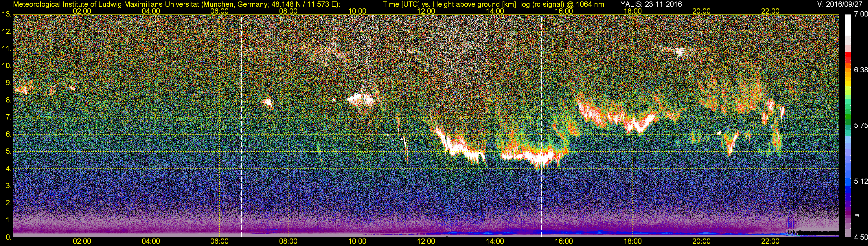The height and width of the screenshot is (246, 868).
Task: Click the 06:00 label on the top time axis
Action: 219,11
